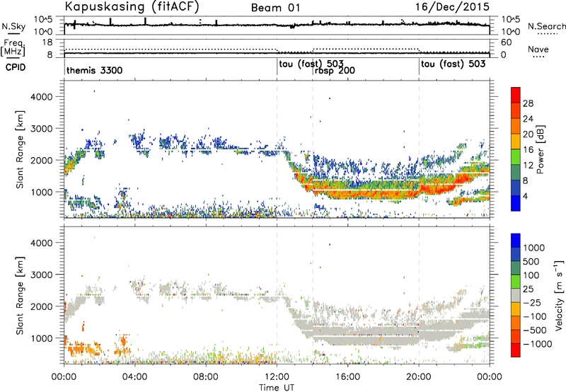This screenshot has width=566, height=392.
Task: Click the '-500' value on velocity colorbar
Action: (x=535, y=330)
